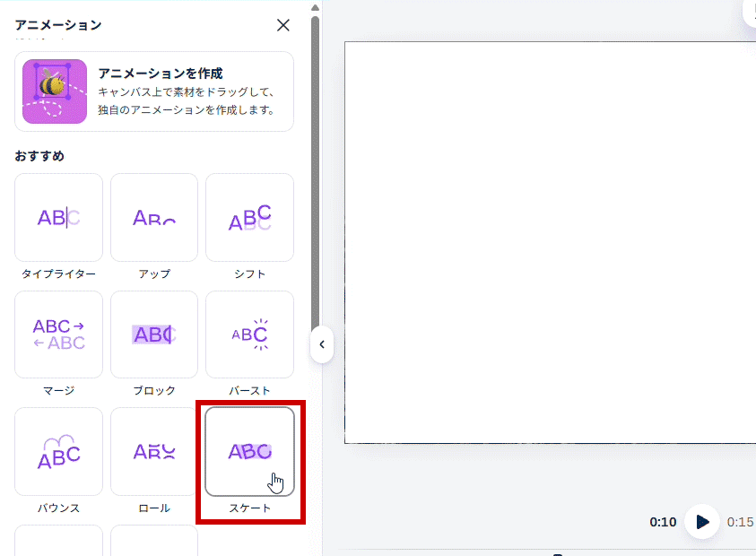Screen dimensions: 756x556
Task: Click the scrollbar up arrow
Action: (x=316, y=7)
